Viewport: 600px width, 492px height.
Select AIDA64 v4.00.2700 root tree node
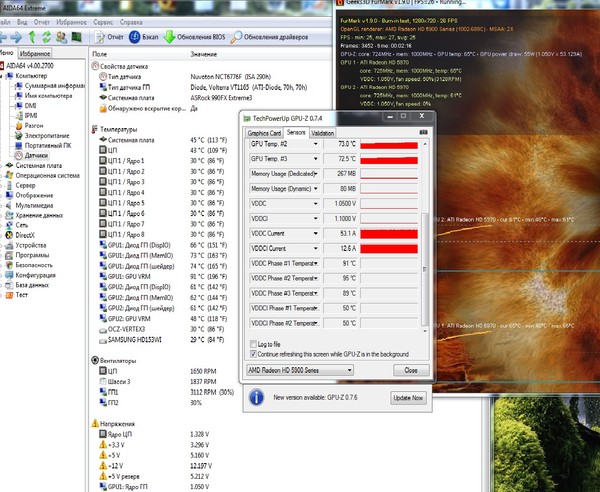tap(30, 66)
